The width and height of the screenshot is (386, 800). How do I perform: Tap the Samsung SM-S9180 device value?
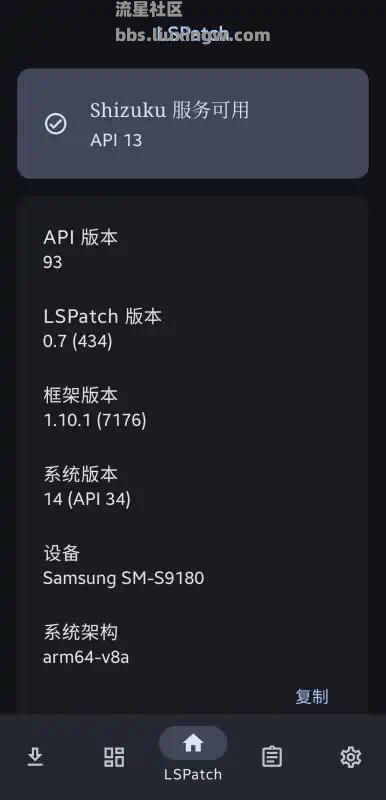(123, 578)
